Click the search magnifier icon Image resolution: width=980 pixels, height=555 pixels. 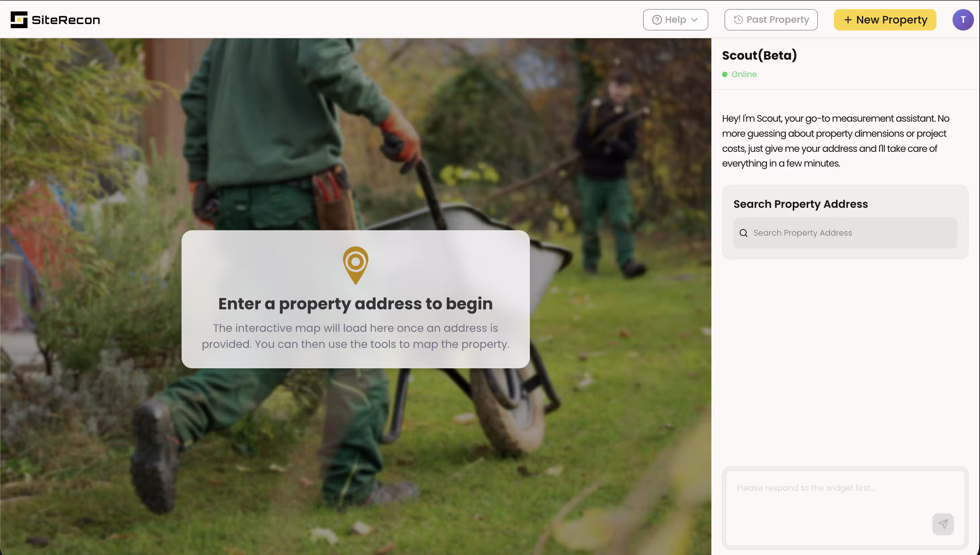[x=744, y=233]
